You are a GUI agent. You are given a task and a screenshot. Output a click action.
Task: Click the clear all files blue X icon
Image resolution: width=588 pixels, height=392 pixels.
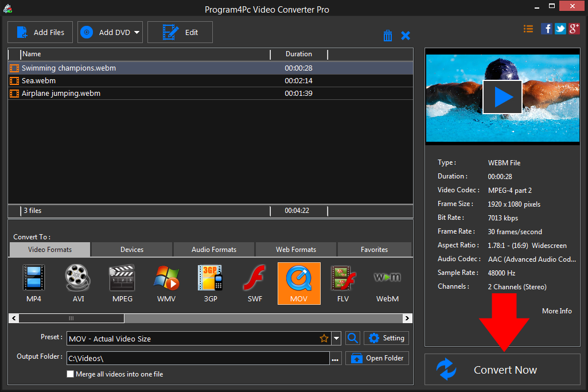click(406, 35)
